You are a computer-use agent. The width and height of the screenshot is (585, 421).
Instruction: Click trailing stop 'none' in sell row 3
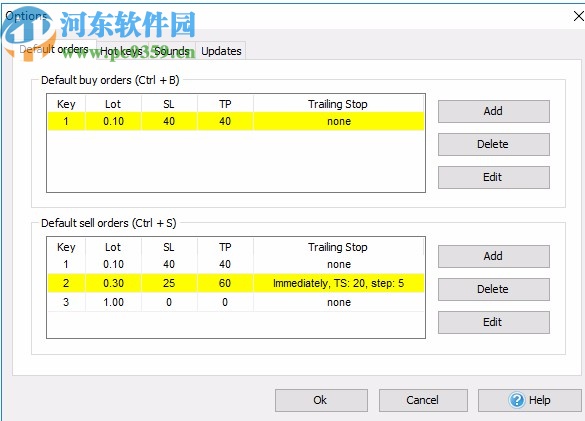(x=339, y=302)
